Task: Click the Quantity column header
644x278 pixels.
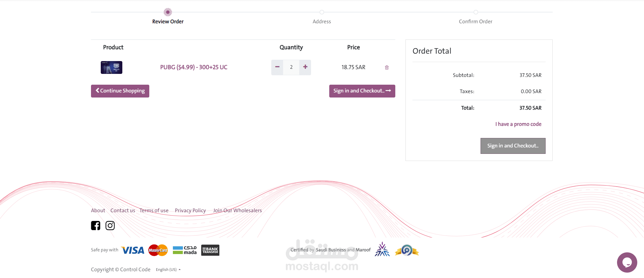Action: tap(291, 47)
